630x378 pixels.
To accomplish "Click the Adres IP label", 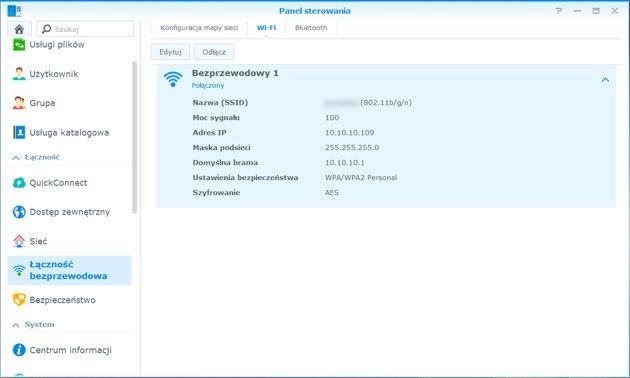I will click(x=209, y=133).
